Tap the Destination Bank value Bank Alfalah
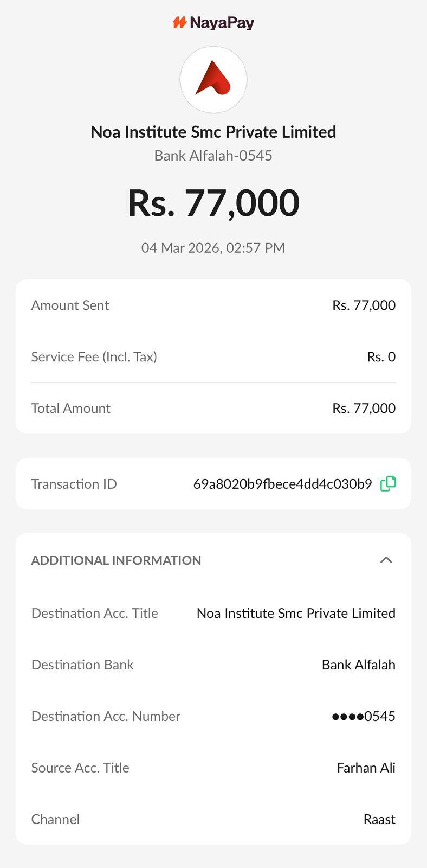The height and width of the screenshot is (868, 427). (358, 665)
